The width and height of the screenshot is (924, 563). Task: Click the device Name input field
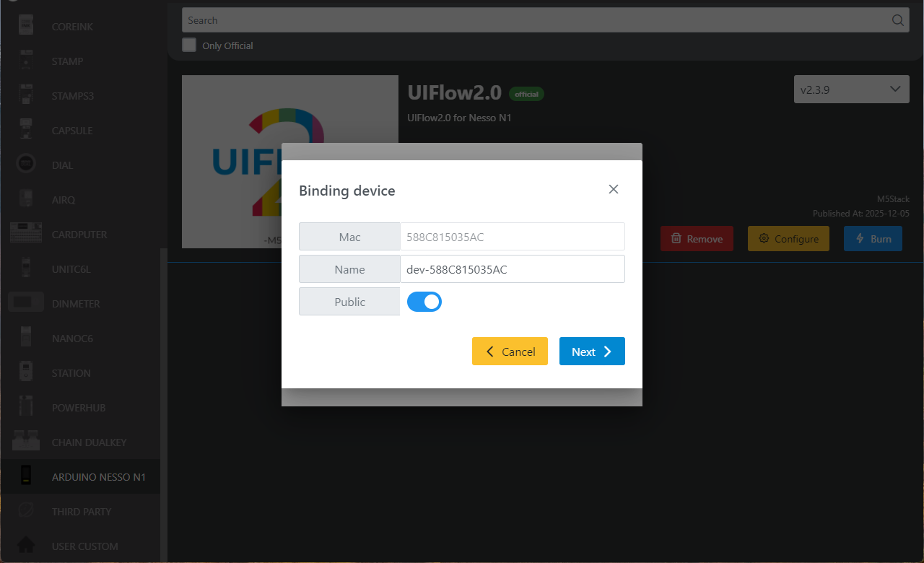(512, 269)
